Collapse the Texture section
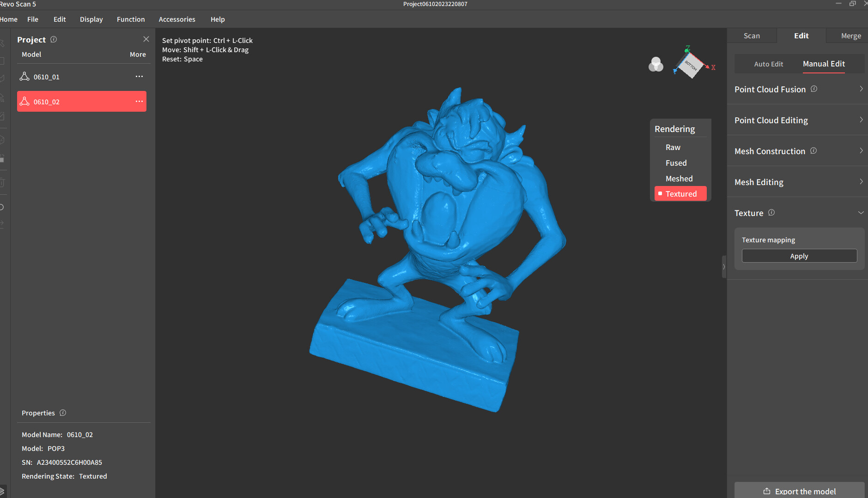The image size is (868, 498). 861,213
